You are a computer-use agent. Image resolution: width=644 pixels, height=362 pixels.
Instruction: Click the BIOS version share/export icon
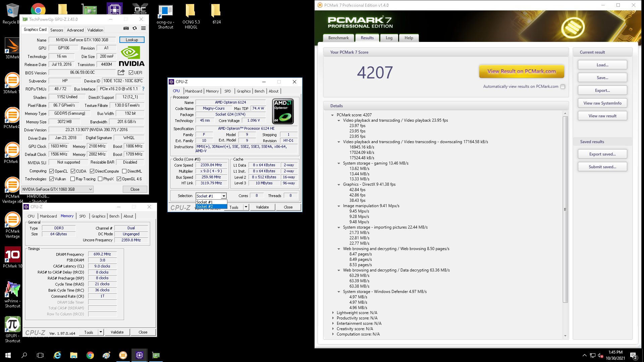[121, 72]
